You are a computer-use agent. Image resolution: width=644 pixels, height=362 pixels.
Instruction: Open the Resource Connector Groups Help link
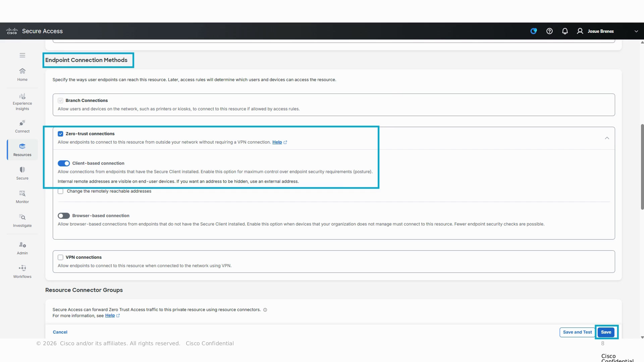[x=110, y=315]
